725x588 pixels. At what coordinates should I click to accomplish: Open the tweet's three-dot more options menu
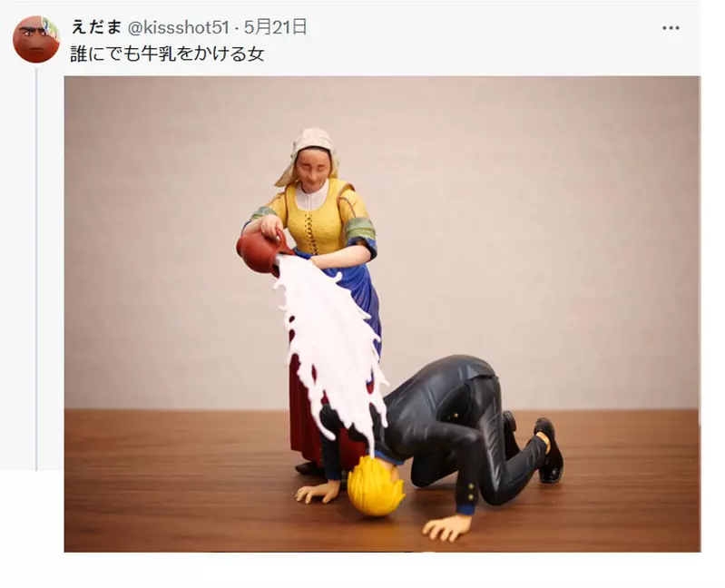tap(671, 28)
